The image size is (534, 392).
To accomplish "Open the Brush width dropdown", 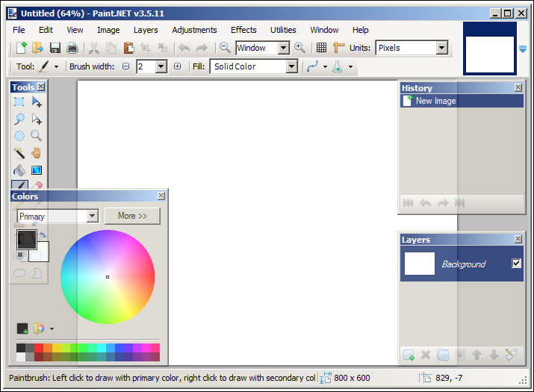I will click(x=161, y=66).
